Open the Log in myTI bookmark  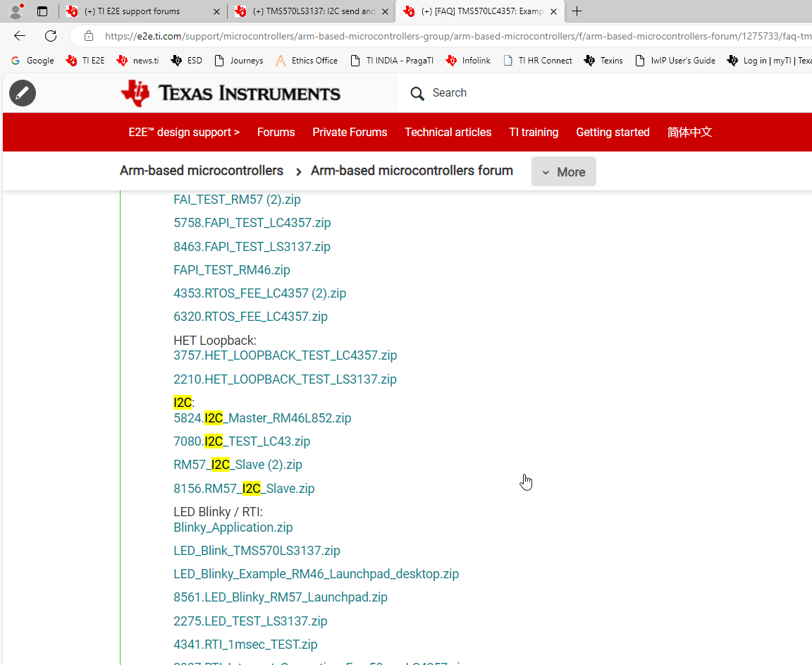click(770, 61)
